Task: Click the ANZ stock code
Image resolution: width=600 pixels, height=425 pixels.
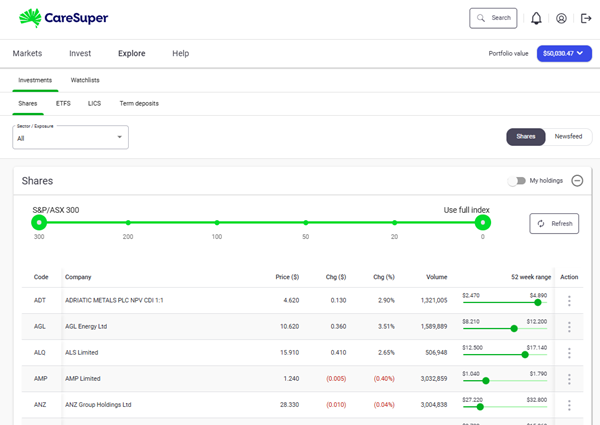Action: point(40,404)
